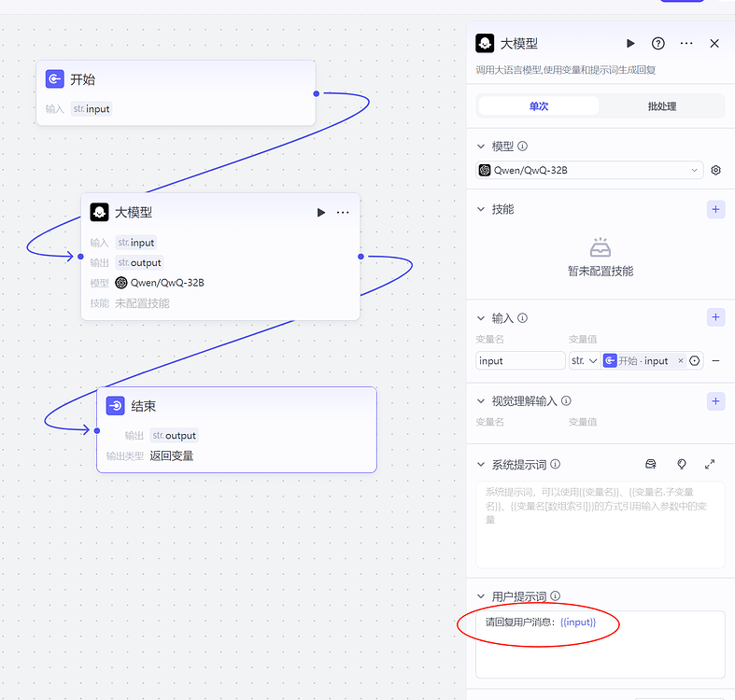
Task: Focus the 用户提示词 text area
Action: coord(600,644)
